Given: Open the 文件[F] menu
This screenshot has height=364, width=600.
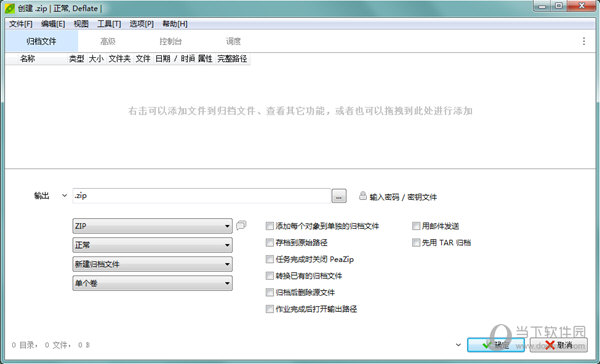Looking at the screenshot, I should (x=21, y=24).
